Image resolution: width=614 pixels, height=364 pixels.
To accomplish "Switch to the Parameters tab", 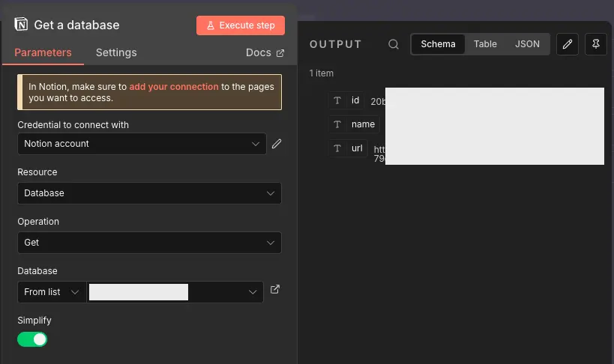I will coord(43,52).
